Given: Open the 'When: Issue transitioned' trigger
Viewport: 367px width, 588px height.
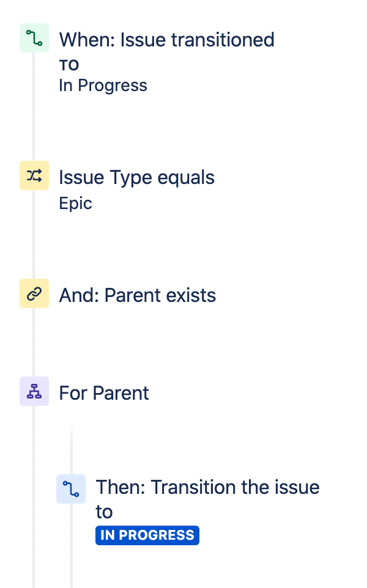Looking at the screenshot, I should (x=166, y=40).
